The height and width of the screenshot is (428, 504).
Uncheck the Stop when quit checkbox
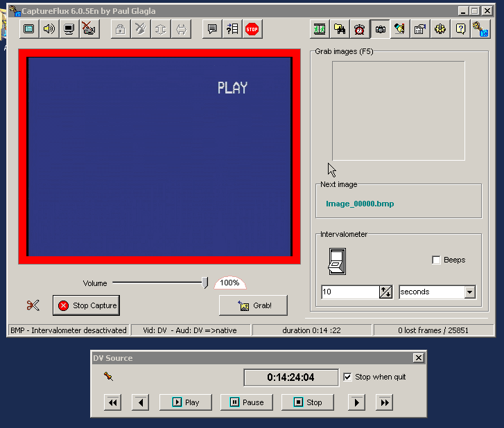click(348, 377)
